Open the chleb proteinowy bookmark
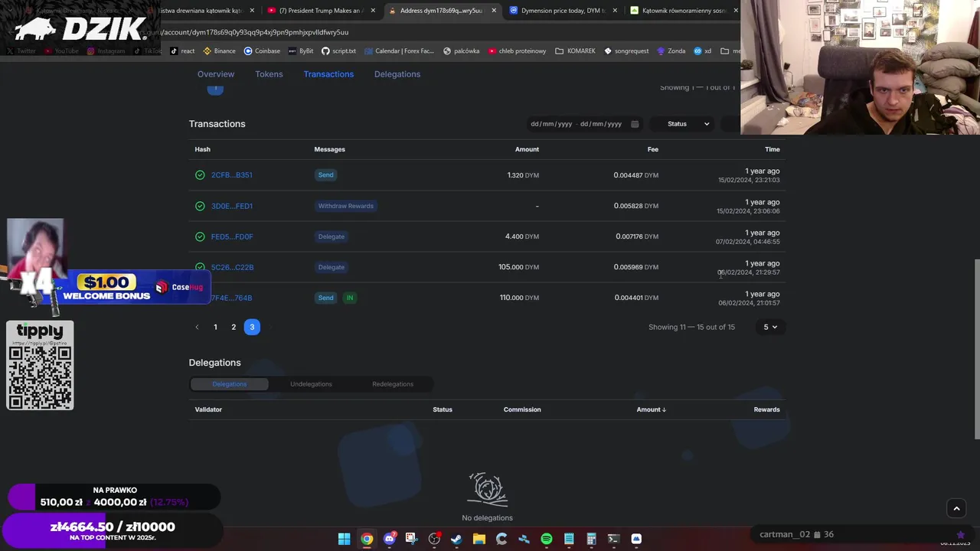This screenshot has width=980, height=551. (x=516, y=51)
